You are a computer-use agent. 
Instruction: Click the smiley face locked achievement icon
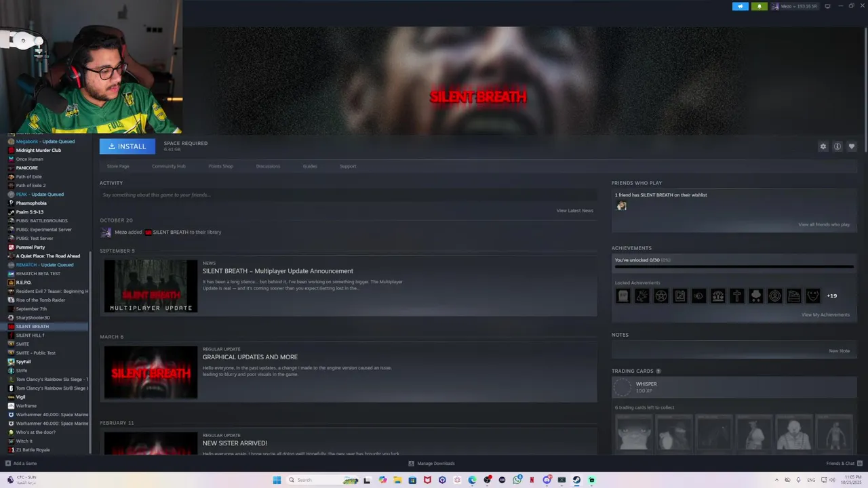click(812, 296)
